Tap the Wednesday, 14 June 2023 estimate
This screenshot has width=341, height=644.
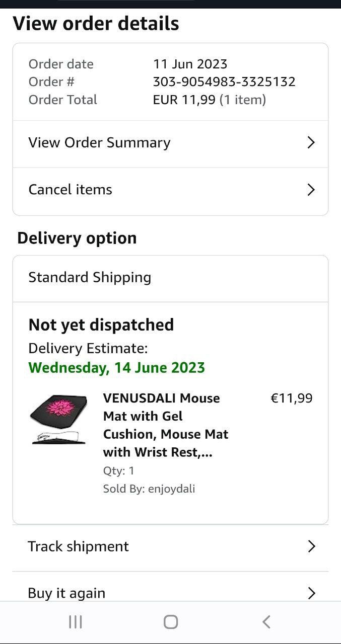(117, 368)
